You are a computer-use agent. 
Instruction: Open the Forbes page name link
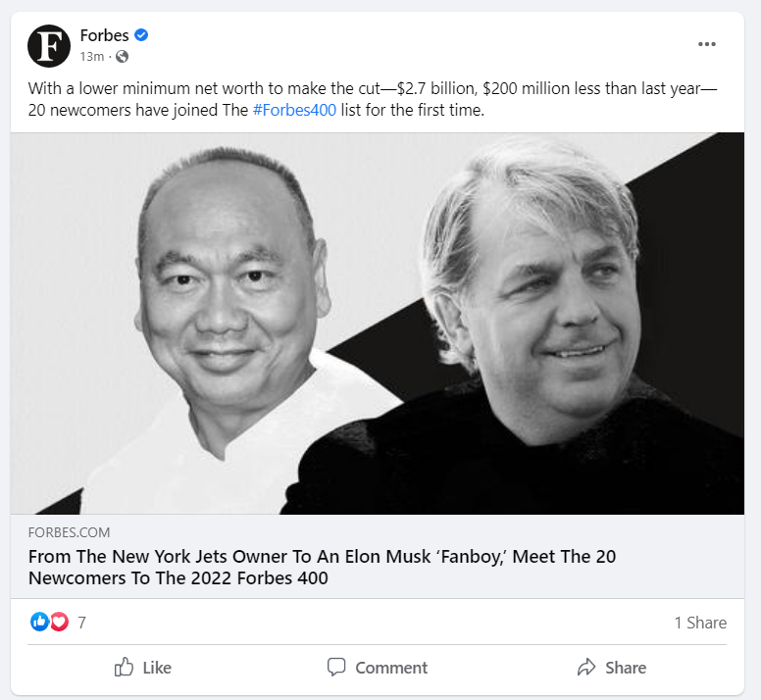104,36
